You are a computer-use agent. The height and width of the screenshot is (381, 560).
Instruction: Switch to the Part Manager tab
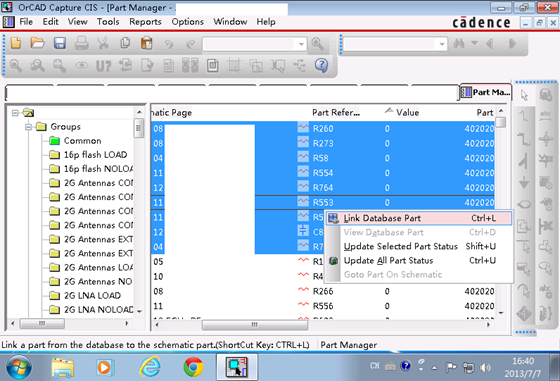pyautogui.click(x=486, y=92)
